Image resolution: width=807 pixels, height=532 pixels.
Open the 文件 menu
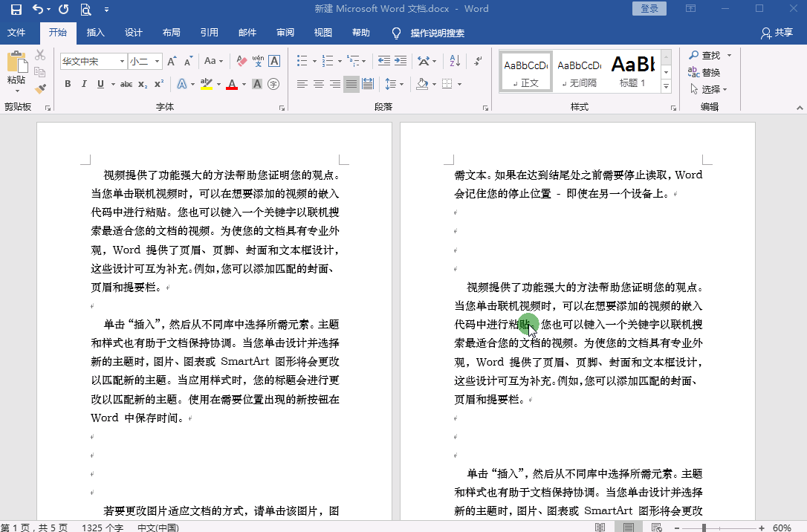click(x=16, y=33)
